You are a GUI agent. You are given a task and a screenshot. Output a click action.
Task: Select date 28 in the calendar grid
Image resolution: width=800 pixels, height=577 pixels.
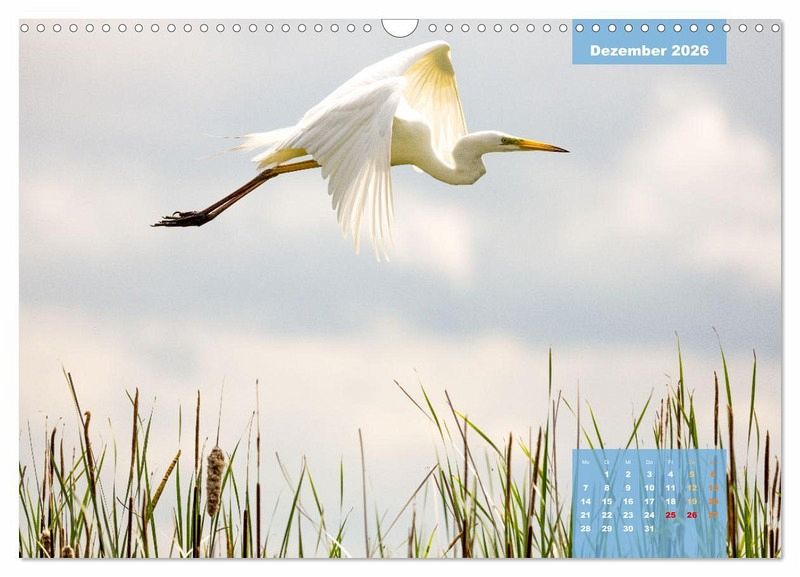pos(585,529)
